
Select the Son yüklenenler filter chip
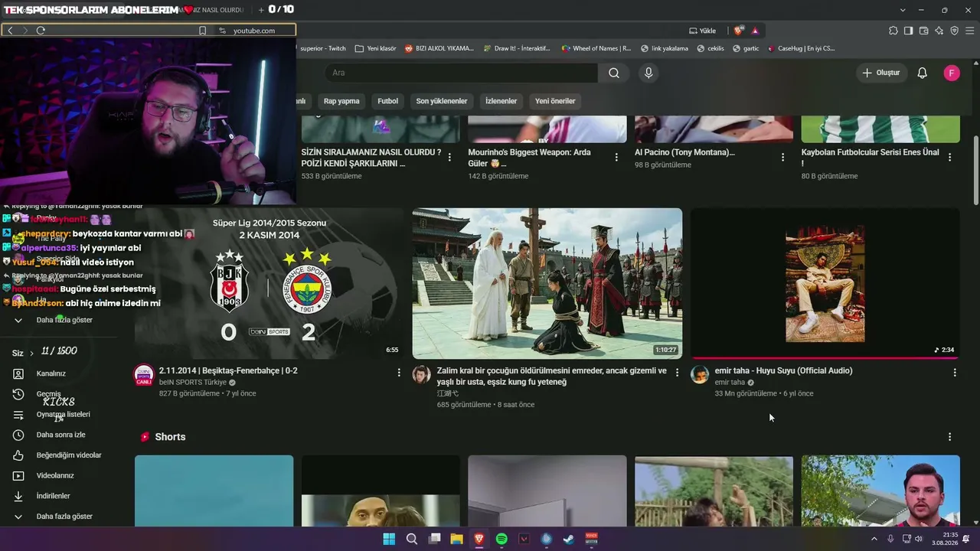click(442, 101)
